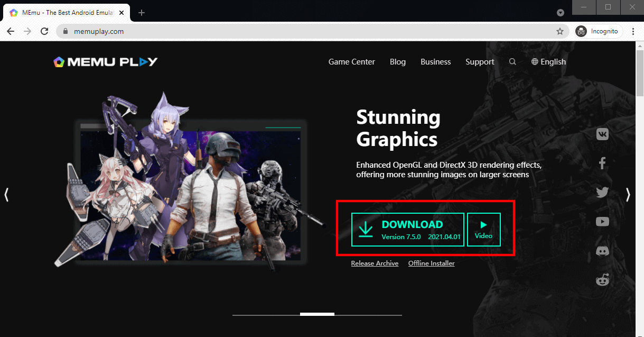The image size is (644, 337).
Task: Click the site padlock icon
Action: (x=66, y=31)
